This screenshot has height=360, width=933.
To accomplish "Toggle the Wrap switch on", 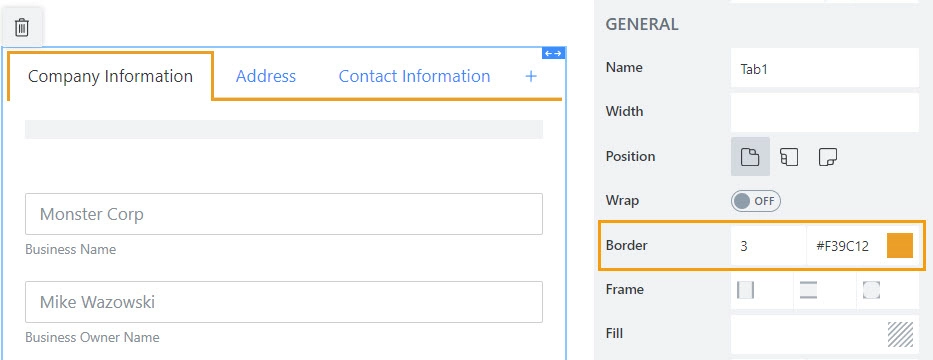I will tap(756, 201).
